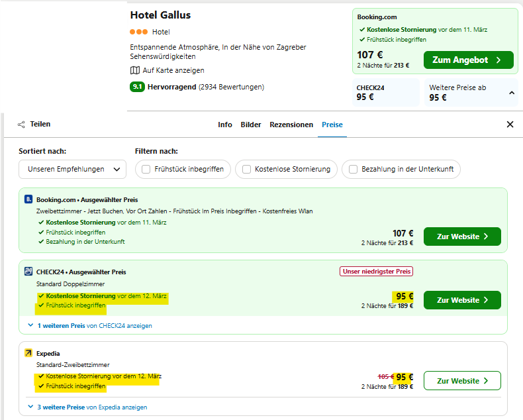
Task: Click the Expedia logo icon
Action: click(28, 353)
